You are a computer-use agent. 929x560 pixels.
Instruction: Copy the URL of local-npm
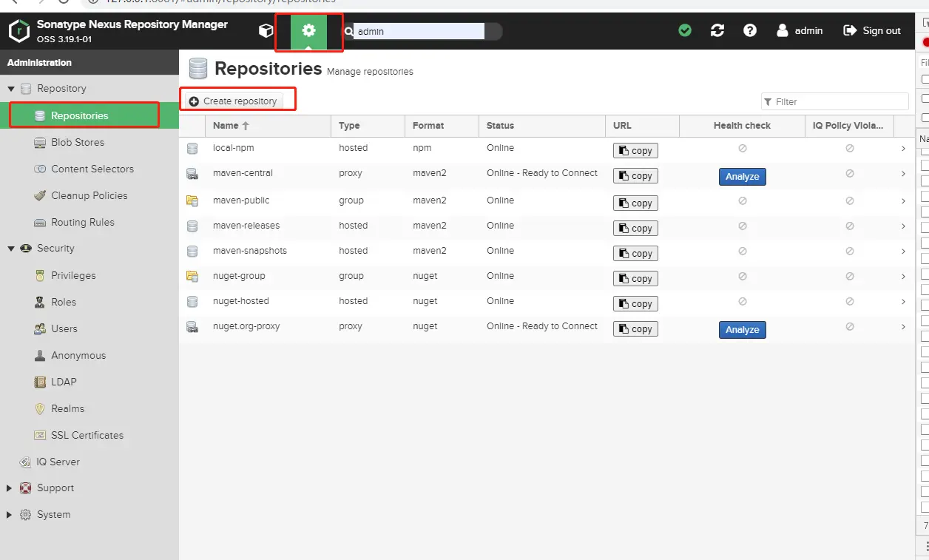(635, 151)
